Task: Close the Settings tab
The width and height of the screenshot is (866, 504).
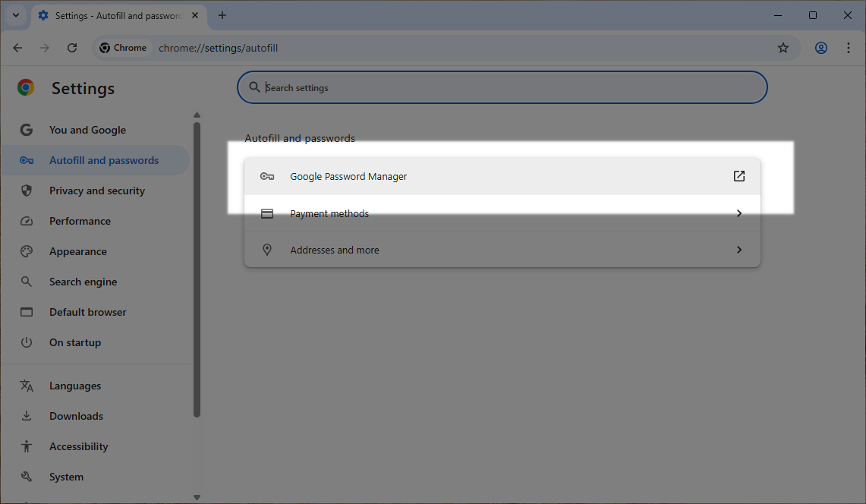Action: click(x=195, y=15)
